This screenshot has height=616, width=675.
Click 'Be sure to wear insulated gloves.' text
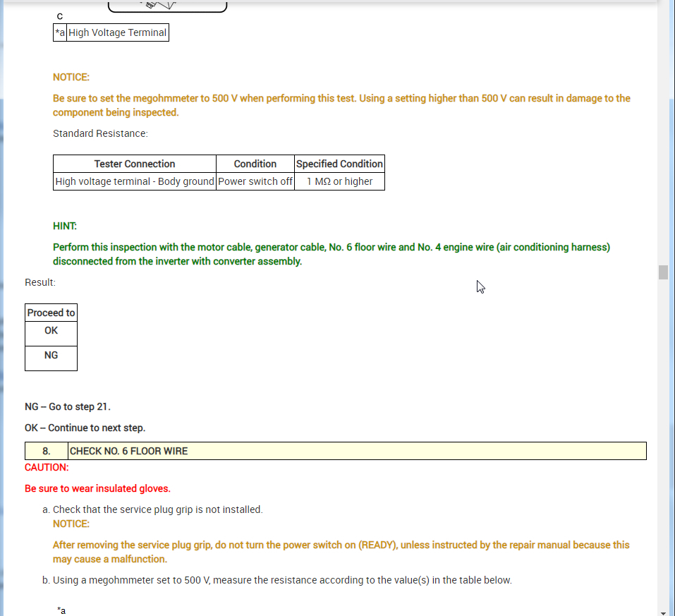click(x=98, y=488)
